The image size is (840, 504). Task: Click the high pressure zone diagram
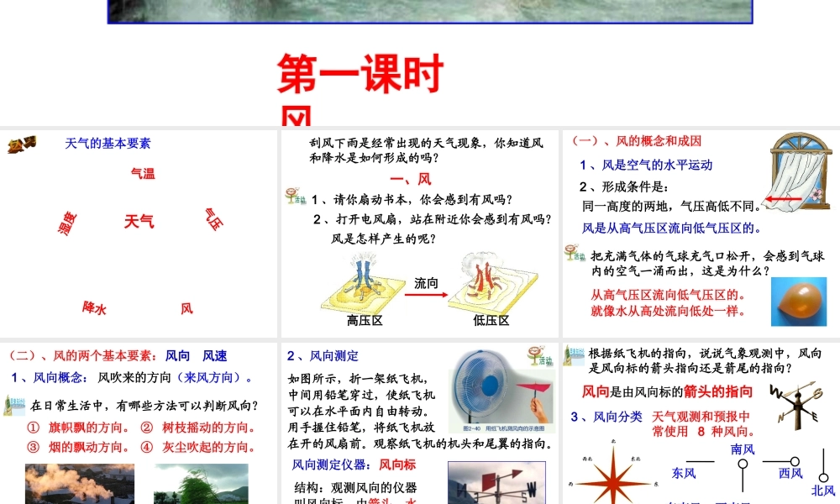pyautogui.click(x=363, y=285)
